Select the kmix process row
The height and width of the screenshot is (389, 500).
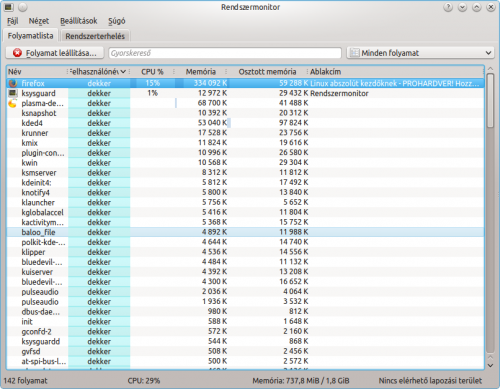click(245, 143)
